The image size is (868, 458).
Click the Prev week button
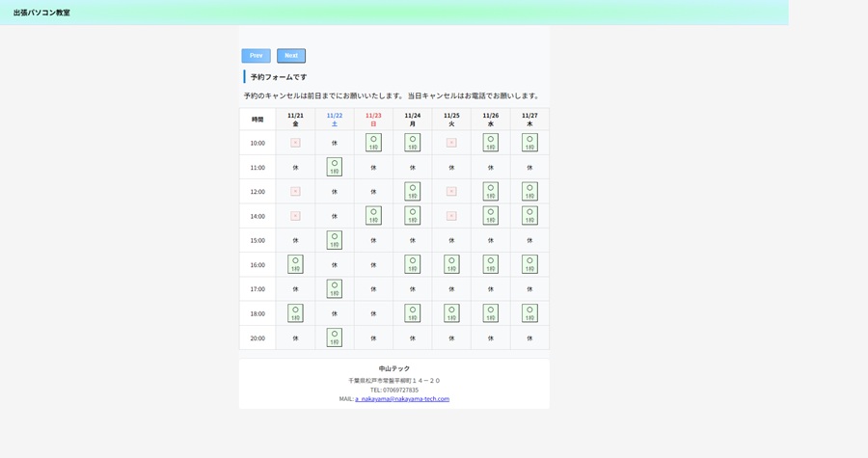256,56
